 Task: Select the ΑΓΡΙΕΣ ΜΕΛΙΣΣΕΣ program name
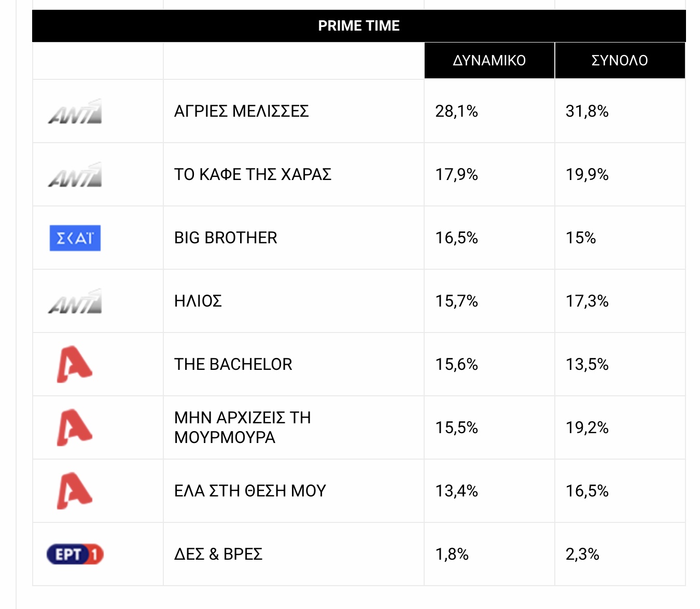[x=242, y=112]
